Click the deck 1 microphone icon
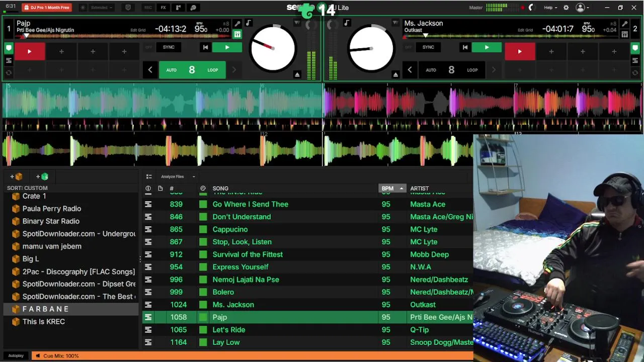644x362 pixels. click(237, 24)
